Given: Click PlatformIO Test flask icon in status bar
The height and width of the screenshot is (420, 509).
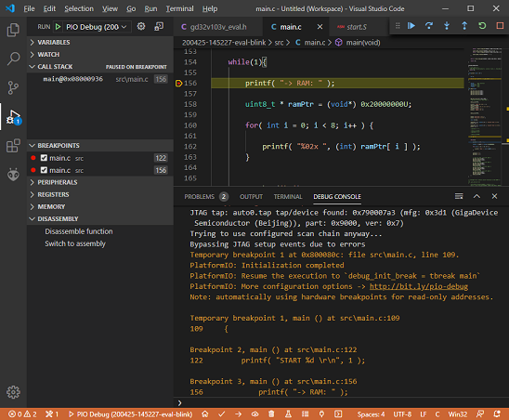Looking at the screenshot, I should pos(288,413).
